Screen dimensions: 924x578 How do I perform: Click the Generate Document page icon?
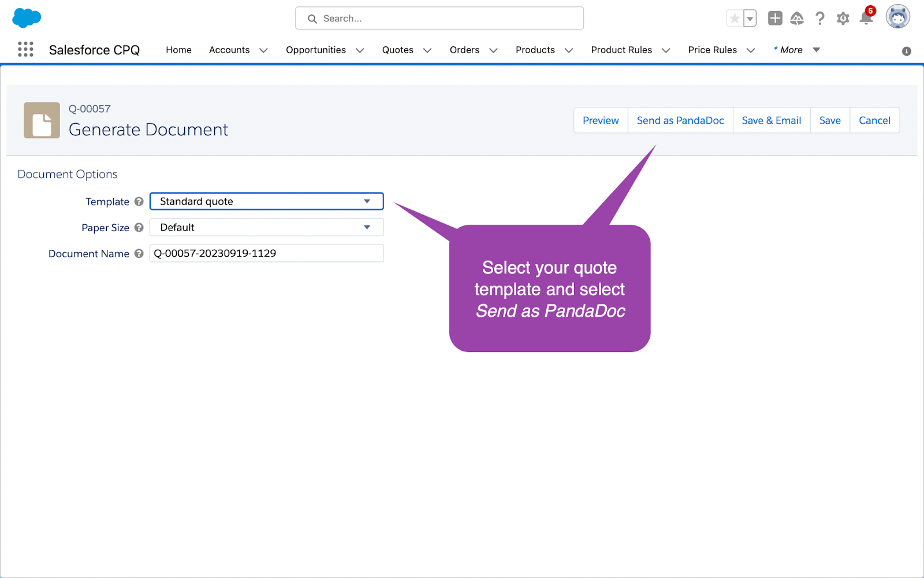42,120
